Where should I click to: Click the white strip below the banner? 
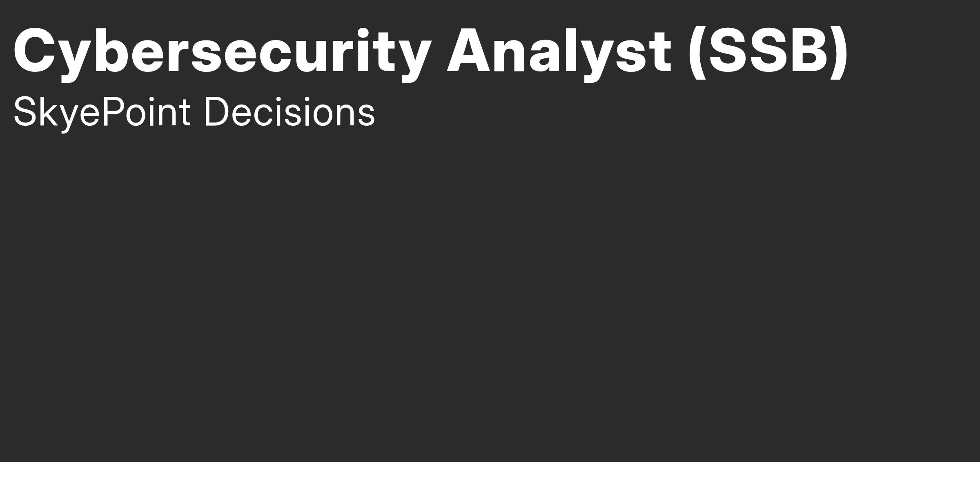pos(490,471)
